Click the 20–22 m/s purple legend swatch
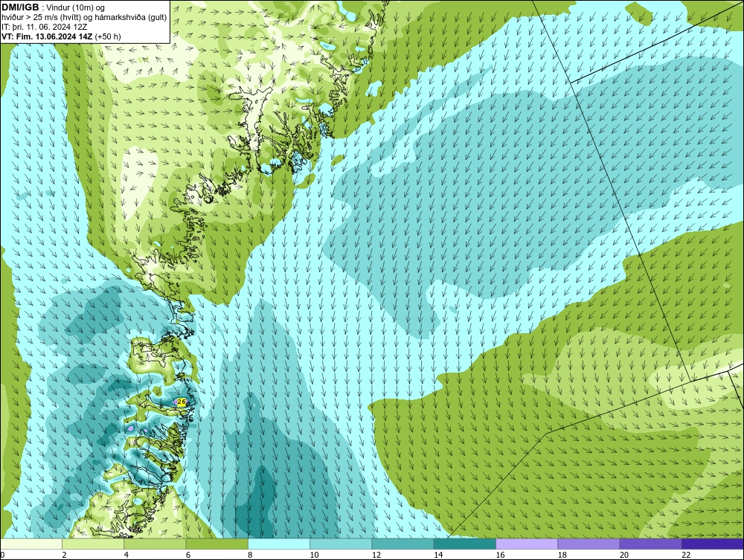 click(x=650, y=544)
